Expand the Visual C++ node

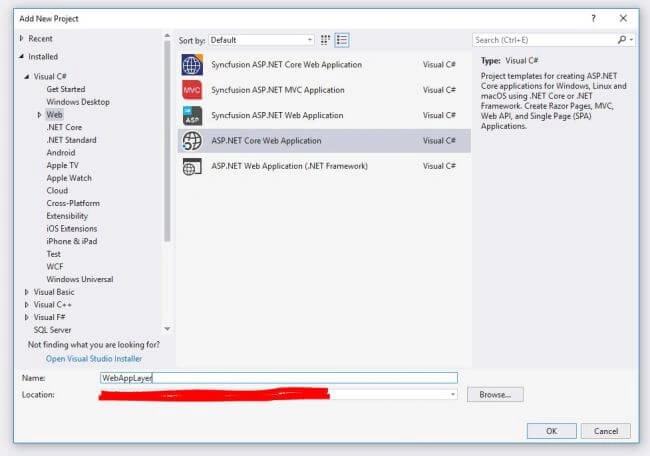[27, 305]
